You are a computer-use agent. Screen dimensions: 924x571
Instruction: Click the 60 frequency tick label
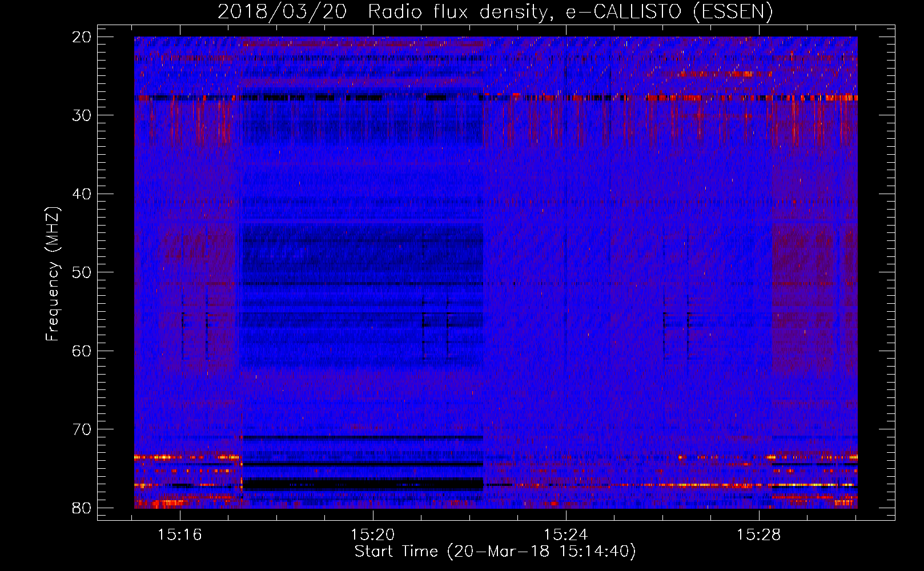(82, 351)
